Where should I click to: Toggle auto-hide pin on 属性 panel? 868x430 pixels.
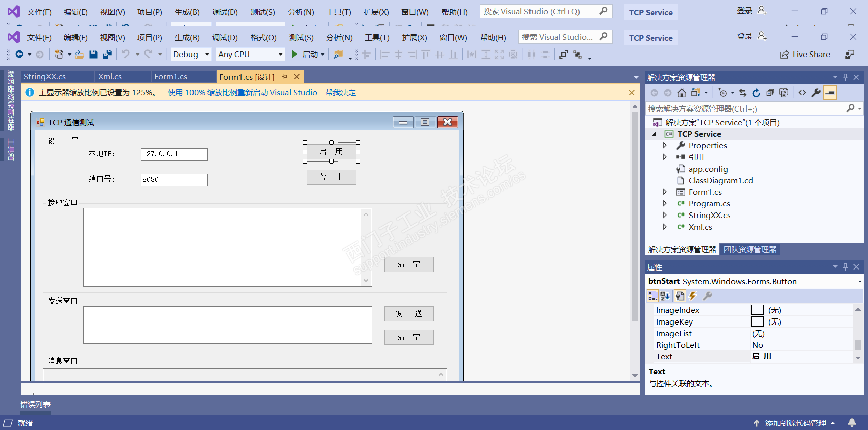[x=845, y=267]
